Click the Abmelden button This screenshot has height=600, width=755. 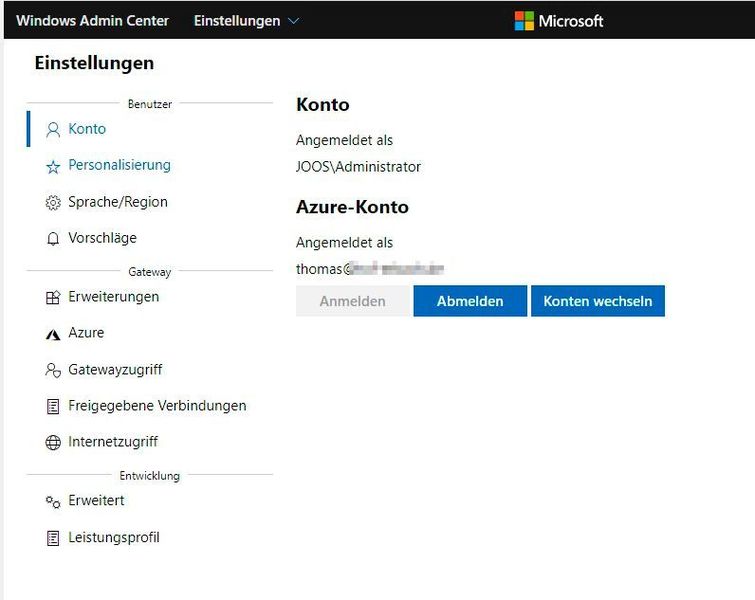pos(470,301)
